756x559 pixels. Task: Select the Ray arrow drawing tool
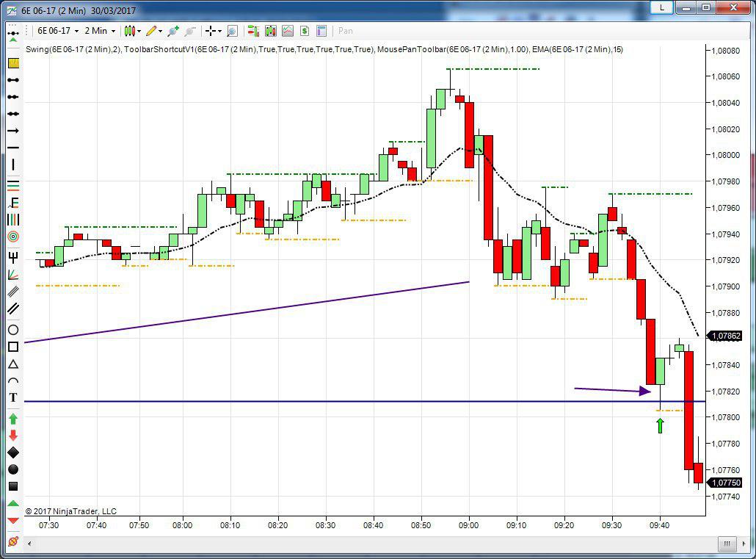tap(13, 131)
